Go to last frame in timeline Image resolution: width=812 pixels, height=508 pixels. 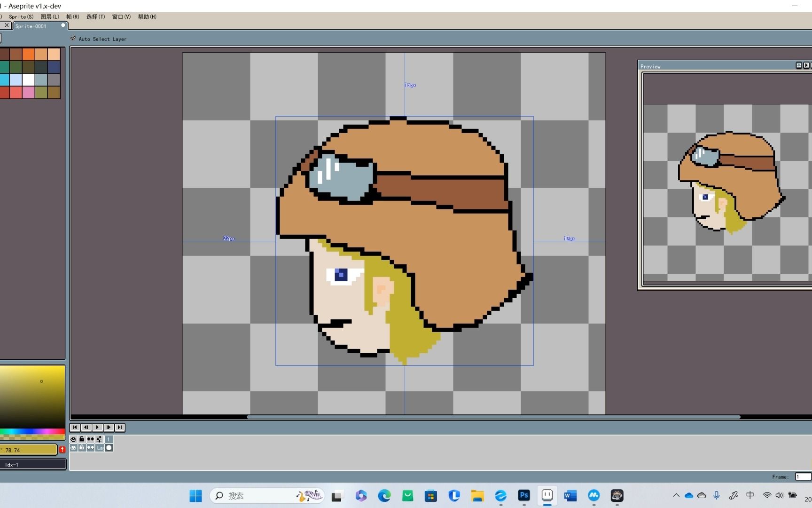(120, 427)
